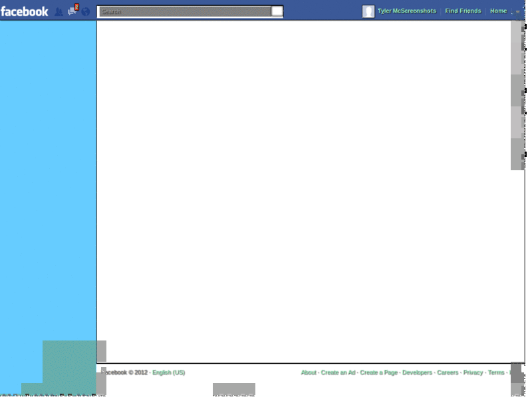This screenshot has width=532, height=399.
Task: Click Facebook © 2012 footer text
Action: click(124, 372)
